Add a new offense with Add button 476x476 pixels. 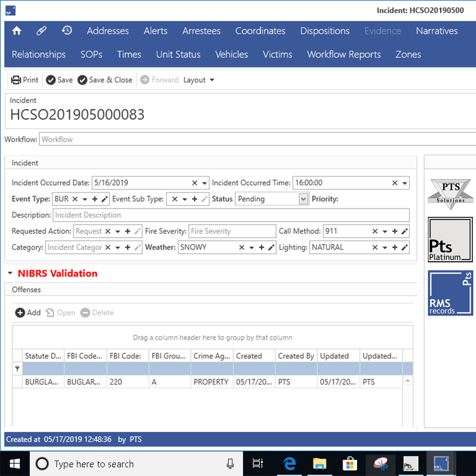[28, 313]
